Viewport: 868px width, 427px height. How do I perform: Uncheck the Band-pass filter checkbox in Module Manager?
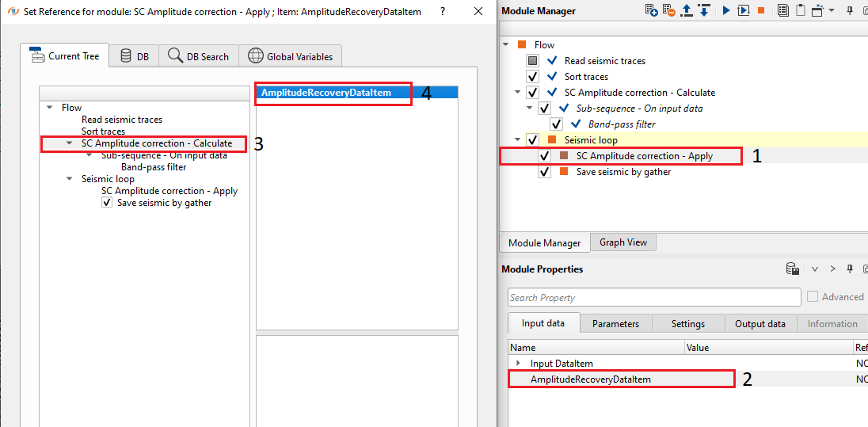pyautogui.click(x=557, y=124)
